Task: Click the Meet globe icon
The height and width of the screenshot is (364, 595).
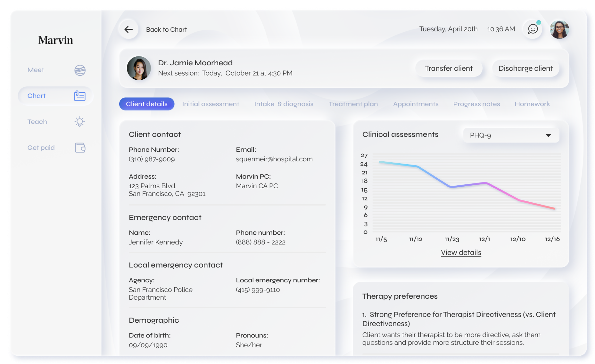Action: click(x=80, y=70)
